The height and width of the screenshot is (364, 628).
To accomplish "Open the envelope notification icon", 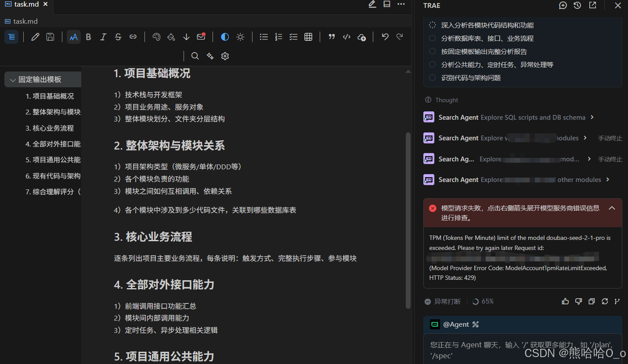I will [x=201, y=37].
